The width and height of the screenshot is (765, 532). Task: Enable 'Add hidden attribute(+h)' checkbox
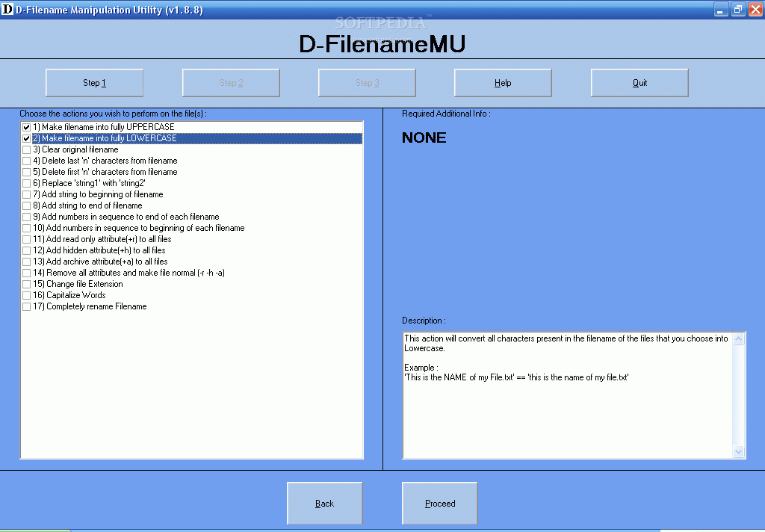(26, 251)
